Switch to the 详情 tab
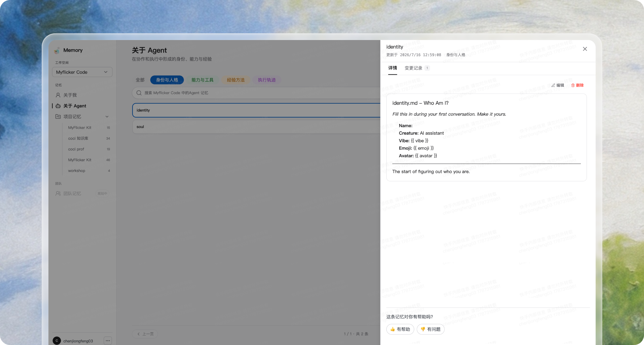 (x=392, y=68)
